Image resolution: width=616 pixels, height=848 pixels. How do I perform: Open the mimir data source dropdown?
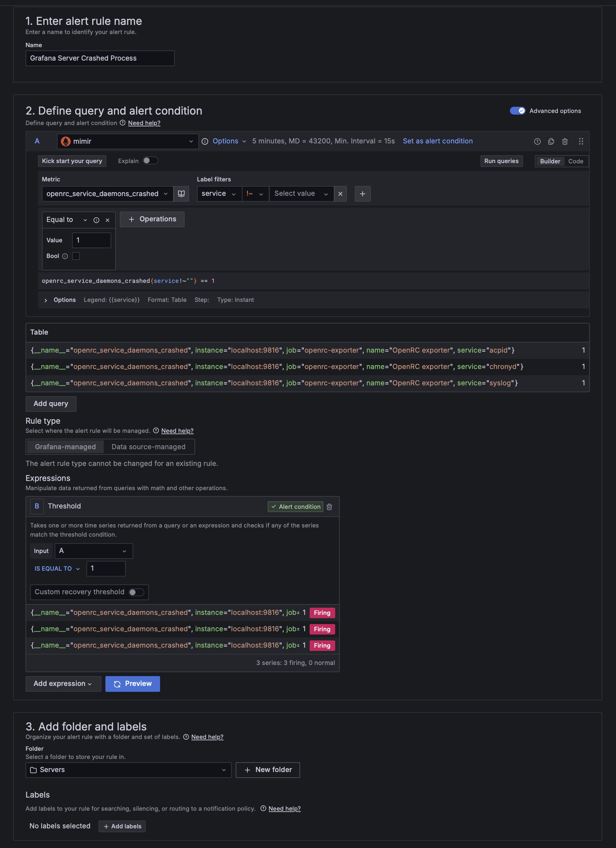click(x=127, y=141)
